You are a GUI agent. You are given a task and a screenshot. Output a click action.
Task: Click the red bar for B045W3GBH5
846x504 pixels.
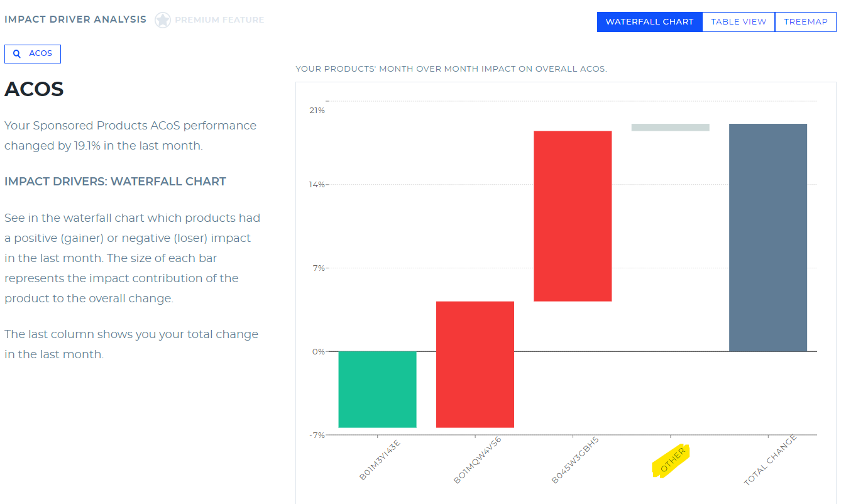pos(572,214)
